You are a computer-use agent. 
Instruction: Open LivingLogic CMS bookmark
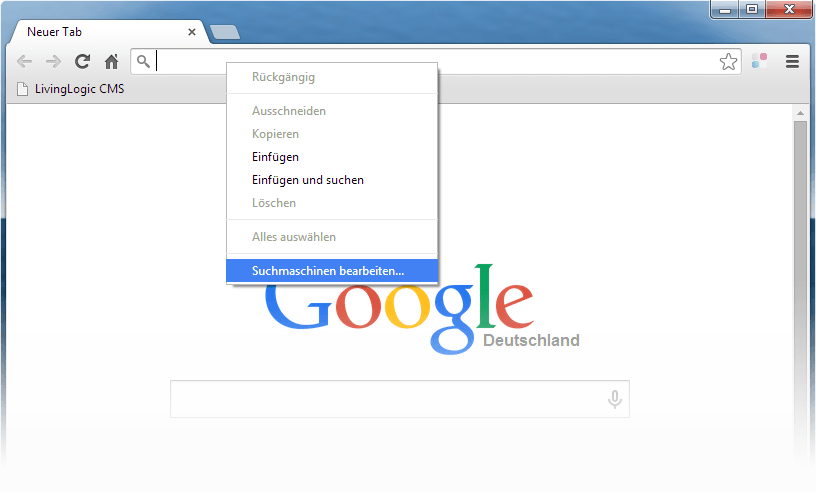coord(71,89)
